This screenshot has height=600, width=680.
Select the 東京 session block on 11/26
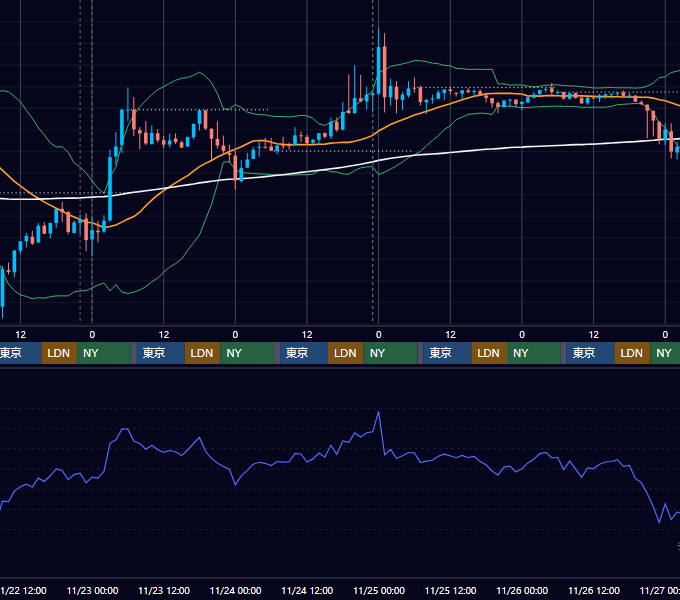tap(590, 353)
